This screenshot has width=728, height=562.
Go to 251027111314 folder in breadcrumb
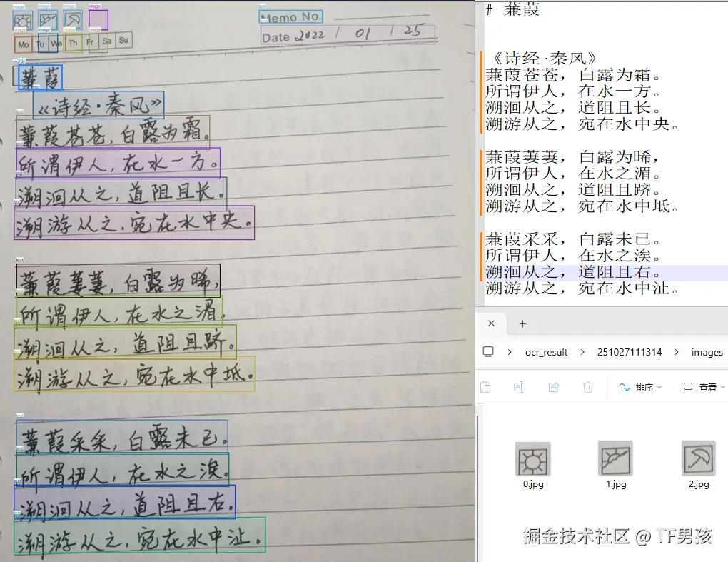point(630,352)
